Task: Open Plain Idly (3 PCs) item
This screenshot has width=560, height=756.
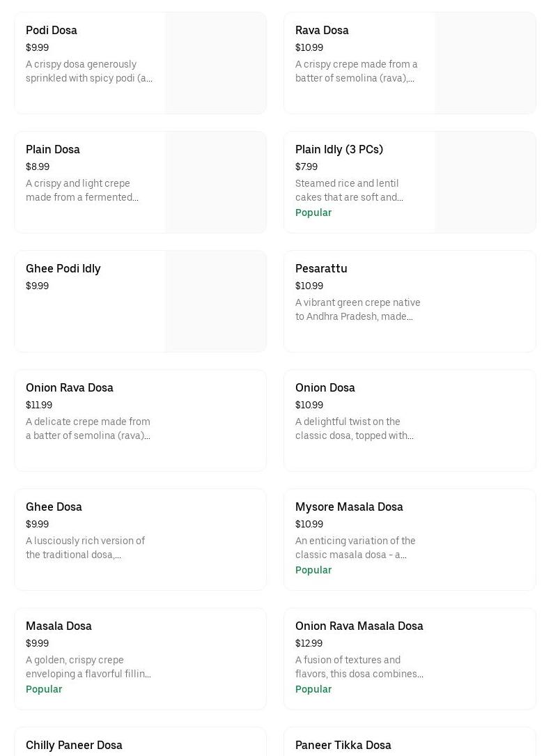Action: [x=339, y=149]
